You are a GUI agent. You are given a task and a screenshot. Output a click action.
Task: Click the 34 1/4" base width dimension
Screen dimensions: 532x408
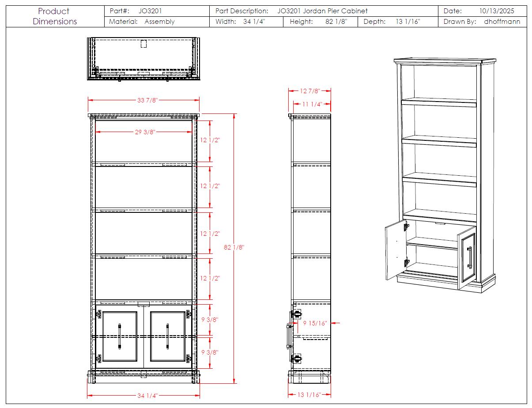(x=146, y=396)
